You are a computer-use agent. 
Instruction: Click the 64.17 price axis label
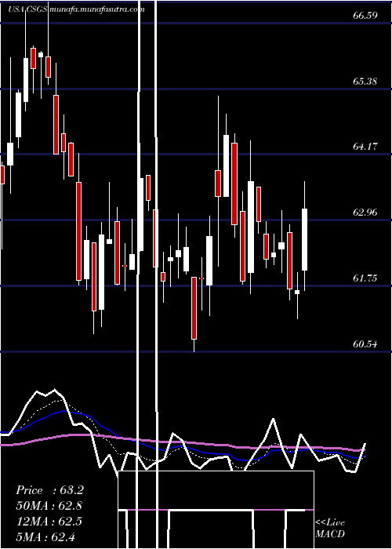(365, 147)
